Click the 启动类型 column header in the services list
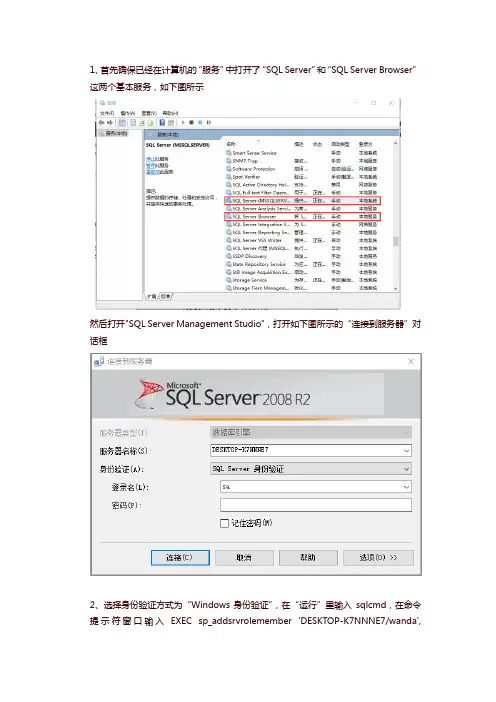Image resolution: width=496 pixels, height=702 pixels. point(340,144)
